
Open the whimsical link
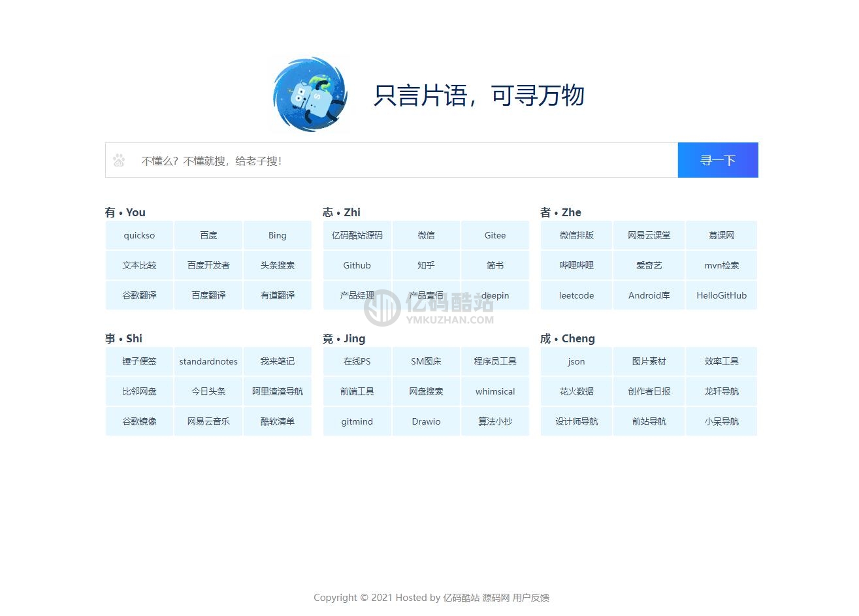495,391
